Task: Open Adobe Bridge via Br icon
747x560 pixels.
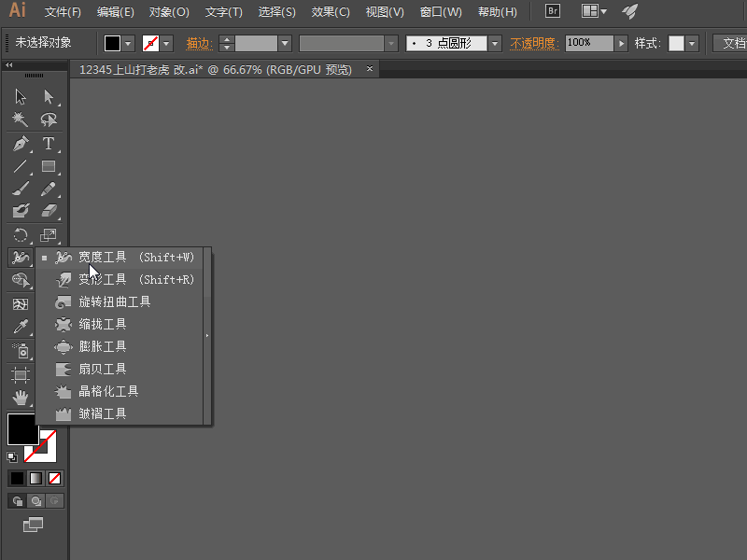Action: [x=553, y=11]
